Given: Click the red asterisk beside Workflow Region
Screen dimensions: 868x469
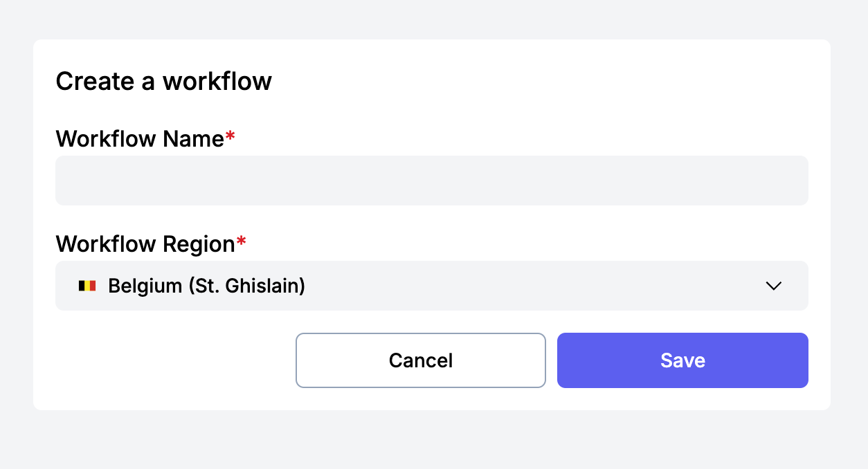Looking at the screenshot, I should pos(242,242).
